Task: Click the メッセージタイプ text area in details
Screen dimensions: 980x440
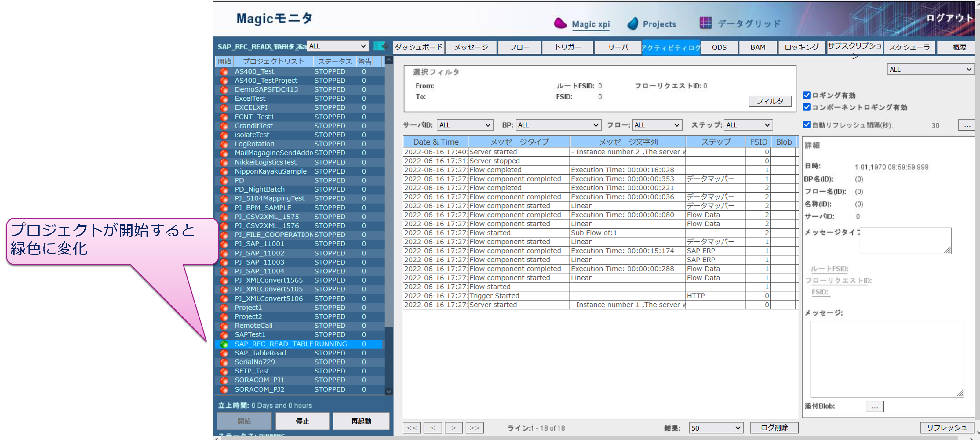Action: (x=905, y=240)
